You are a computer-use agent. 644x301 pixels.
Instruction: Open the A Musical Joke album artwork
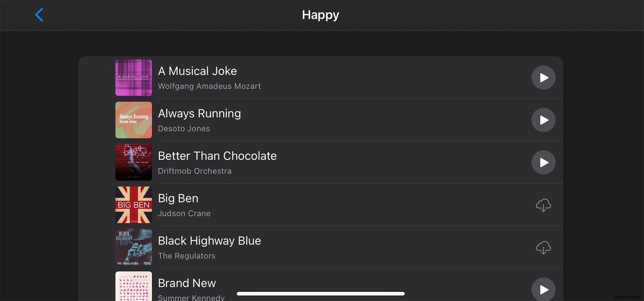[x=133, y=77]
